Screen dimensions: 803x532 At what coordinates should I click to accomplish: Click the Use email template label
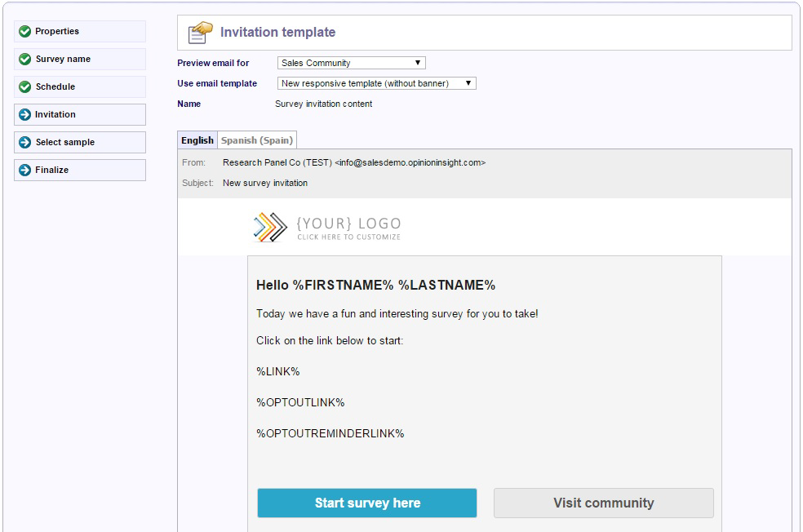pos(217,83)
